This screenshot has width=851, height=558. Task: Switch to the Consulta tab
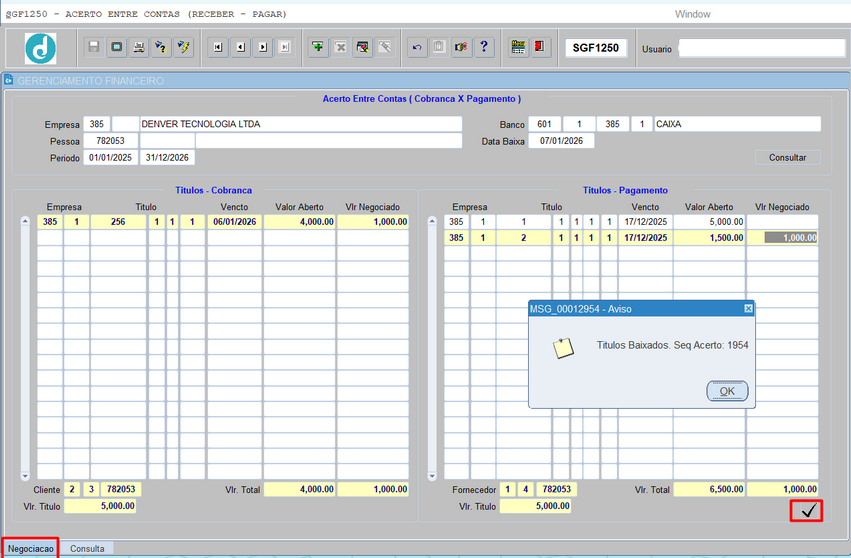point(87,549)
